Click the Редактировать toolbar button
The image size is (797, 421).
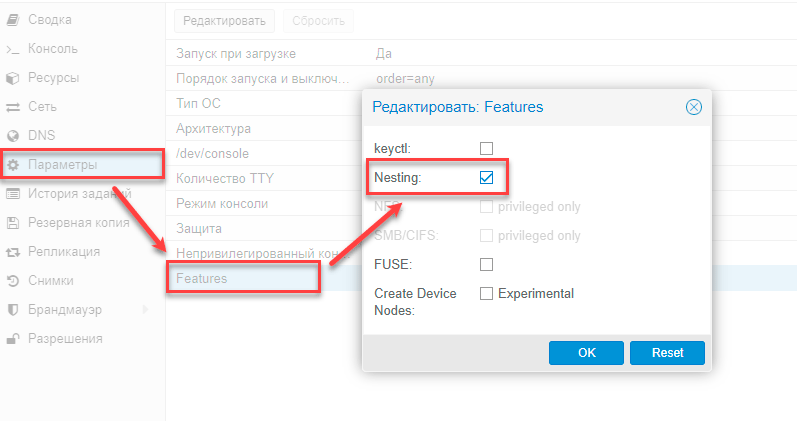point(225,21)
